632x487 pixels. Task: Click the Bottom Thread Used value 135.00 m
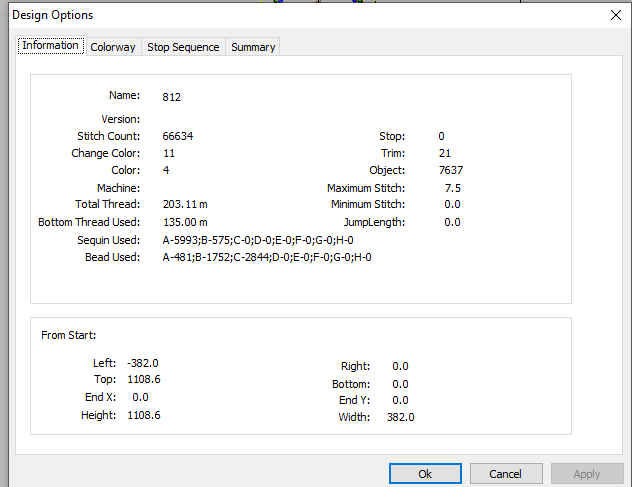[x=185, y=222]
